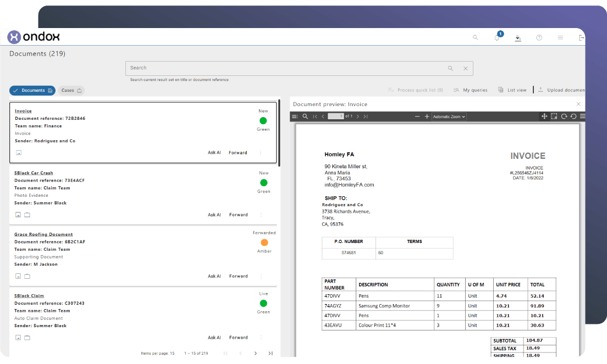607x364 pixels.
Task: Go to next page of documents
Action: coord(256,353)
